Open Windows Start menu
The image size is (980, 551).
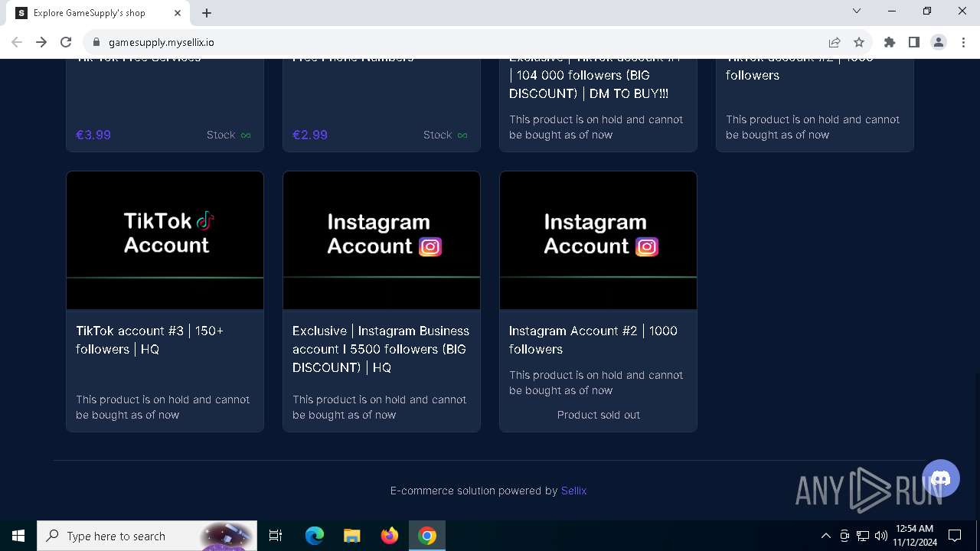click(18, 536)
